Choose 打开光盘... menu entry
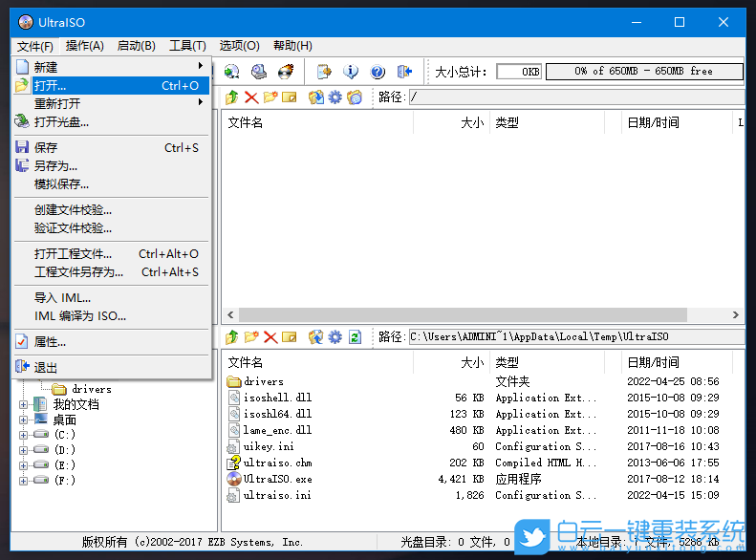This screenshot has height=560, width=756. (x=112, y=121)
